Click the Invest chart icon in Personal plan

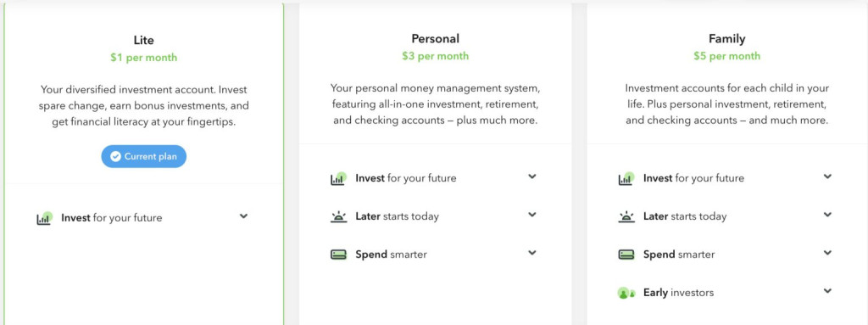coord(338,178)
